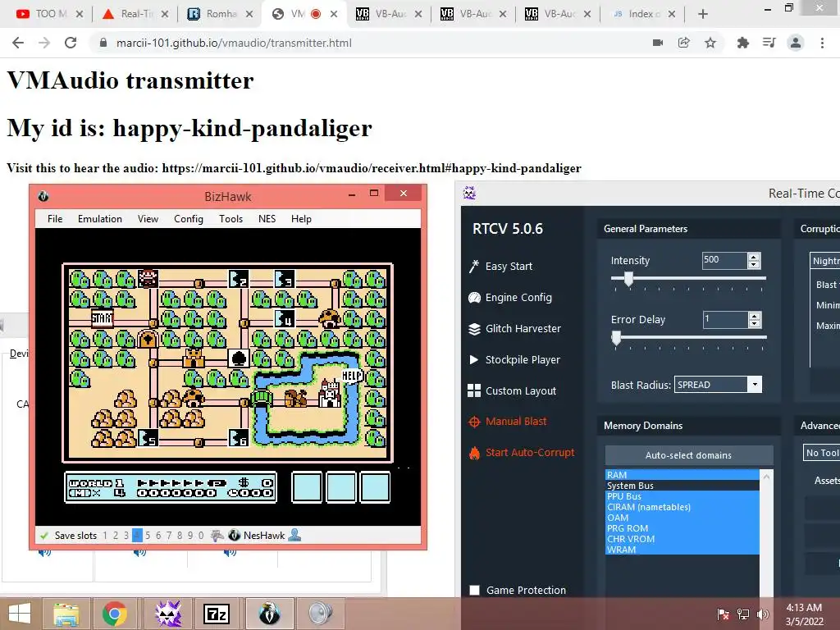Open the Help menu in BizHawk
Viewport: 840px width, 630px height.
[301, 218]
